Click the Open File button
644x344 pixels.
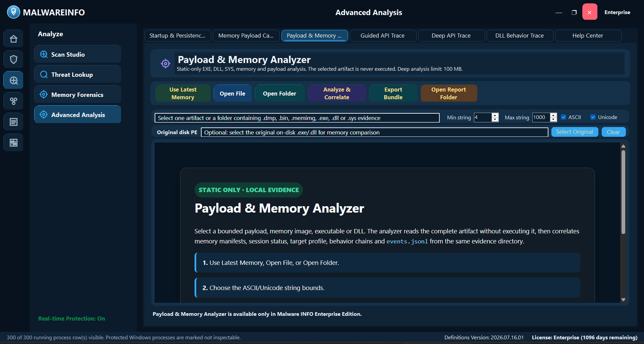click(x=232, y=93)
